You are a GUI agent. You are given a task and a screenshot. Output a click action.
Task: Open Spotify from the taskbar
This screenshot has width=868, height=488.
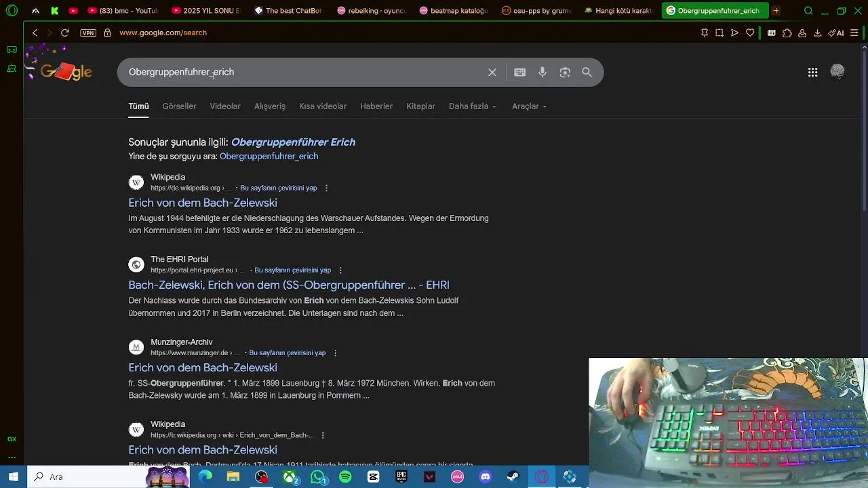(x=345, y=477)
